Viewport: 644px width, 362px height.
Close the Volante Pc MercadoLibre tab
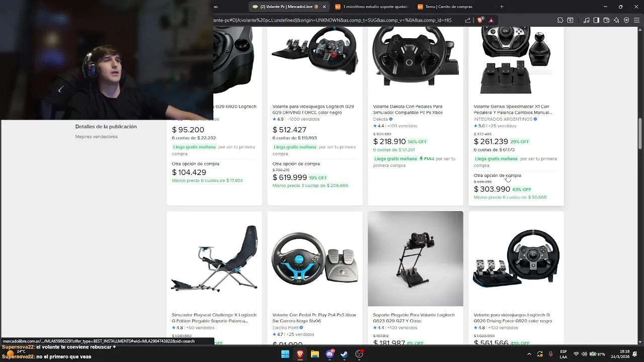[324, 7]
